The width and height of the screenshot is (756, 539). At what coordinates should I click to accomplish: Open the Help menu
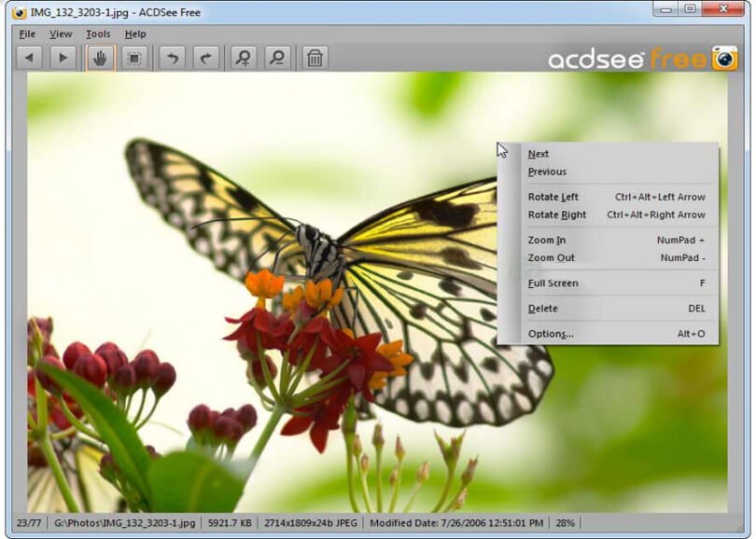pyautogui.click(x=135, y=34)
